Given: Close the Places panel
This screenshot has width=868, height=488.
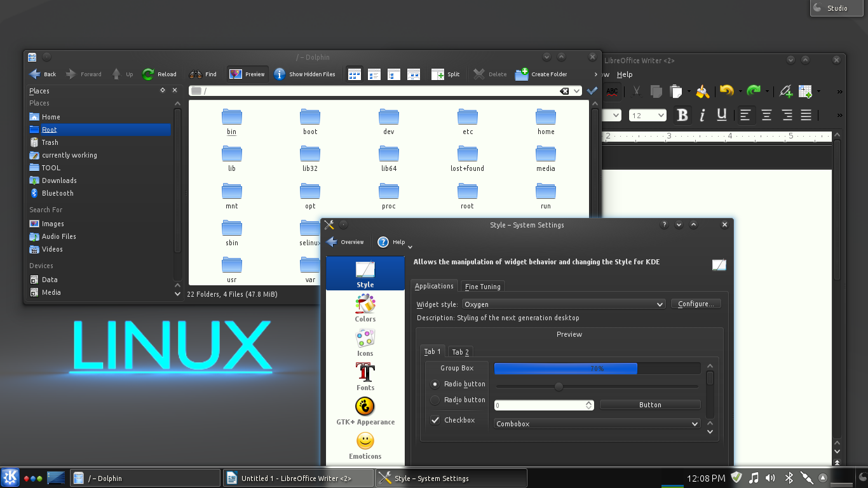Looking at the screenshot, I should 175,91.
